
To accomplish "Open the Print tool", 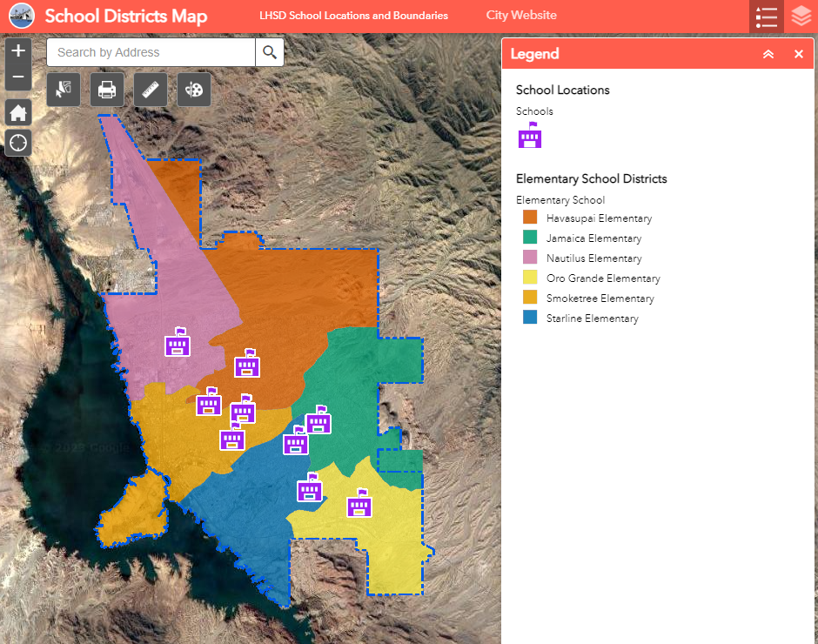I will pos(106,89).
